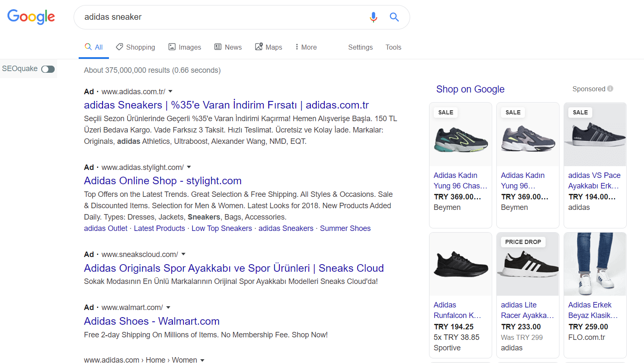Open adidas Sneakers %35'e Varan İndirim ad link
Screen dimensions: 644x363
[x=226, y=105]
